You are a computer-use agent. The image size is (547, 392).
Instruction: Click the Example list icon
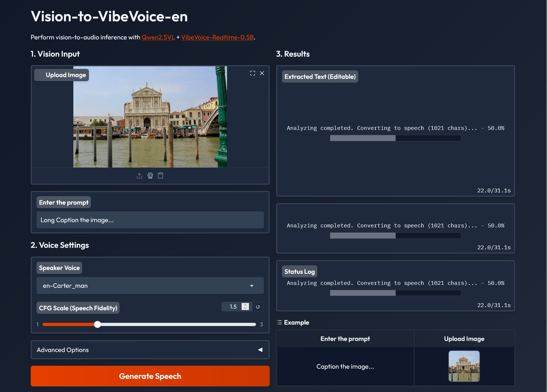(279, 322)
